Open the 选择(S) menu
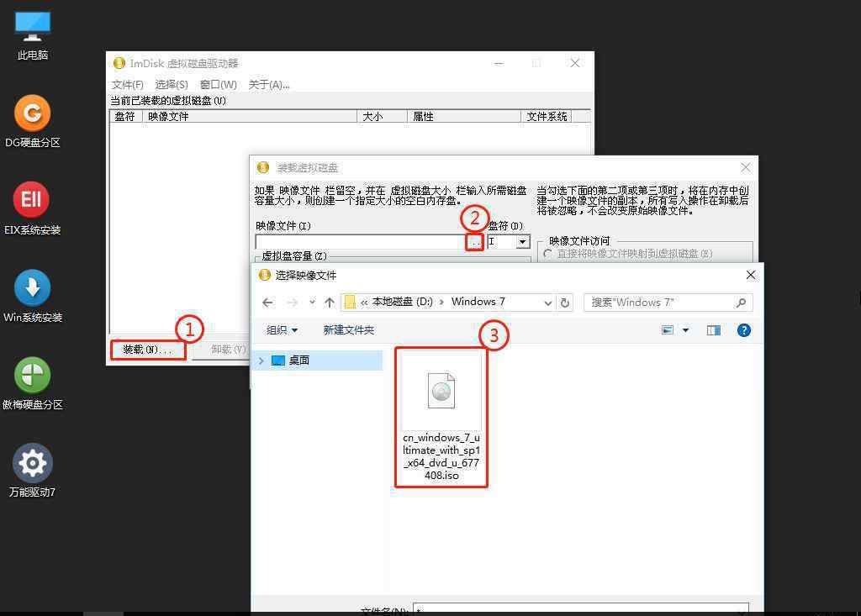This screenshot has width=861, height=616. [x=171, y=85]
